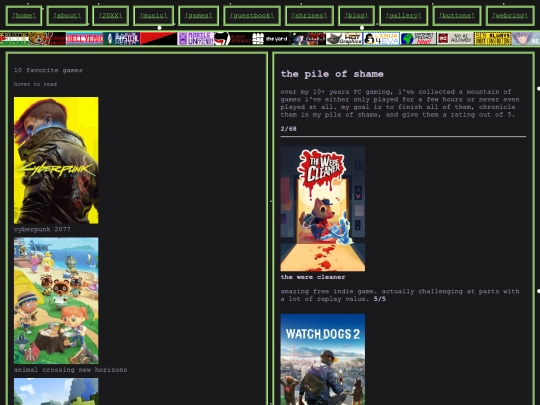The height and width of the screenshot is (405, 540).
Task: Click the Linux 4 EVA penguin badge
Action: point(382,39)
